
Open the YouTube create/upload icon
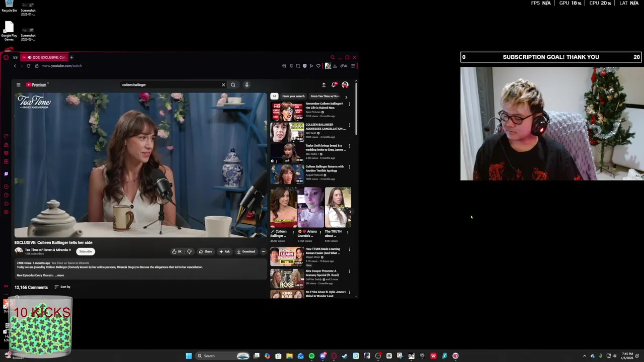[324, 85]
